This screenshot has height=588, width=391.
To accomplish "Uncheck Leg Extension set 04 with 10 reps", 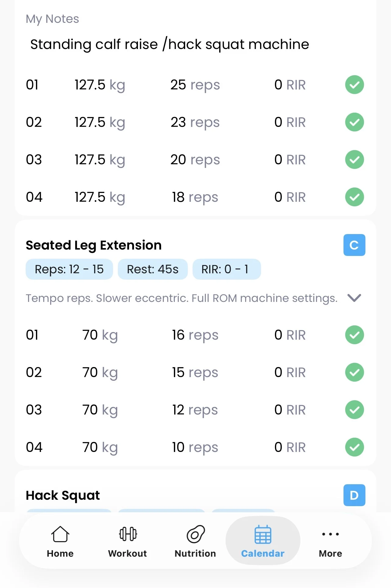I will pos(354,447).
